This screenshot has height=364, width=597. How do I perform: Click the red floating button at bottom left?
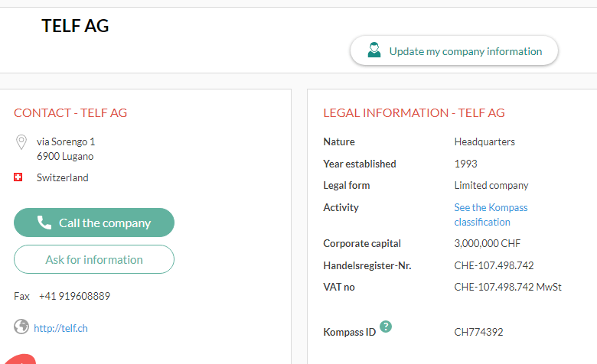tap(19, 359)
